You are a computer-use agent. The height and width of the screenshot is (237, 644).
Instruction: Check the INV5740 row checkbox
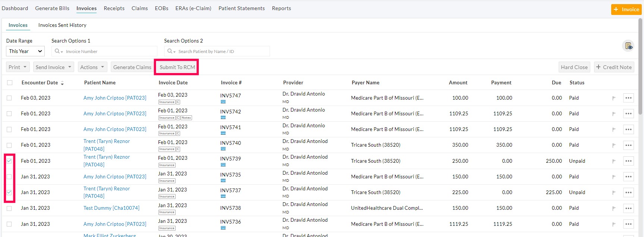(x=9, y=145)
